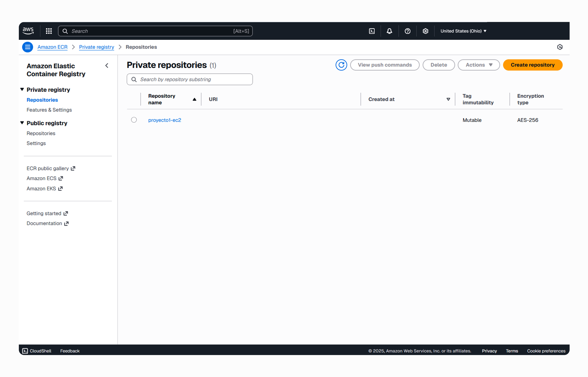588x377 pixels.
Task: Launch CloudShell from top bar icon
Action: [x=372, y=31]
